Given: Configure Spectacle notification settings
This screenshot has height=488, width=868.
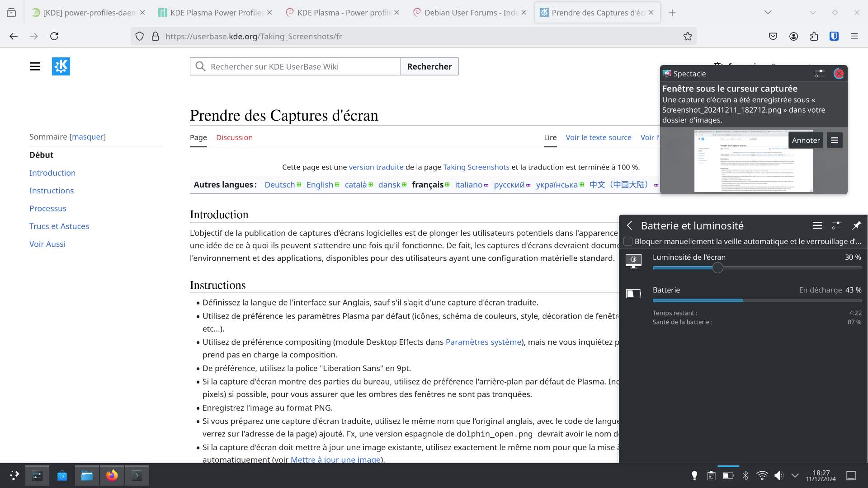Looking at the screenshot, I should [x=820, y=74].
